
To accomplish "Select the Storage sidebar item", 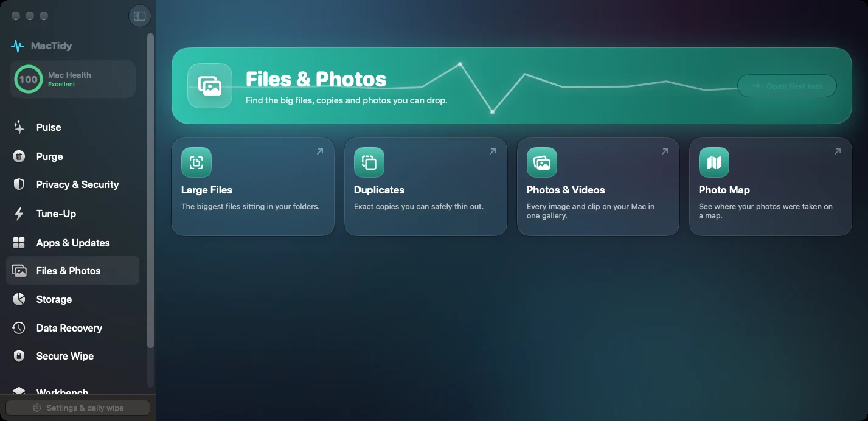I will 72,299.
